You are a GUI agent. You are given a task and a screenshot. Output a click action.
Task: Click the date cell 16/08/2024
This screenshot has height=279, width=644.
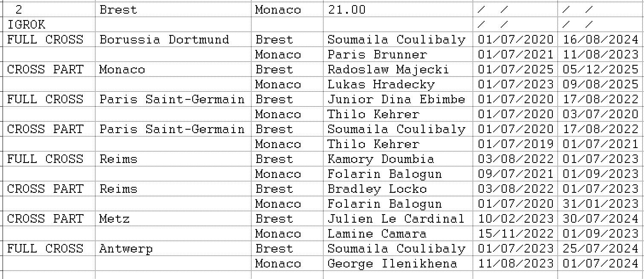click(x=600, y=40)
